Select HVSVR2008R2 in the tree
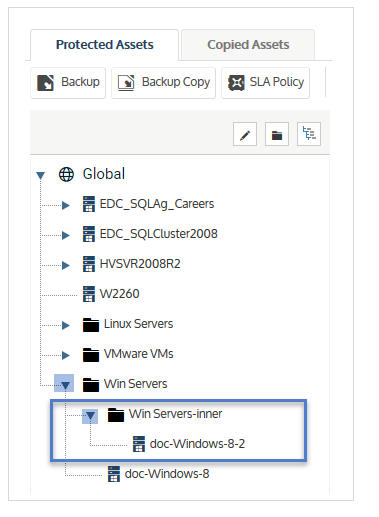 click(x=140, y=264)
